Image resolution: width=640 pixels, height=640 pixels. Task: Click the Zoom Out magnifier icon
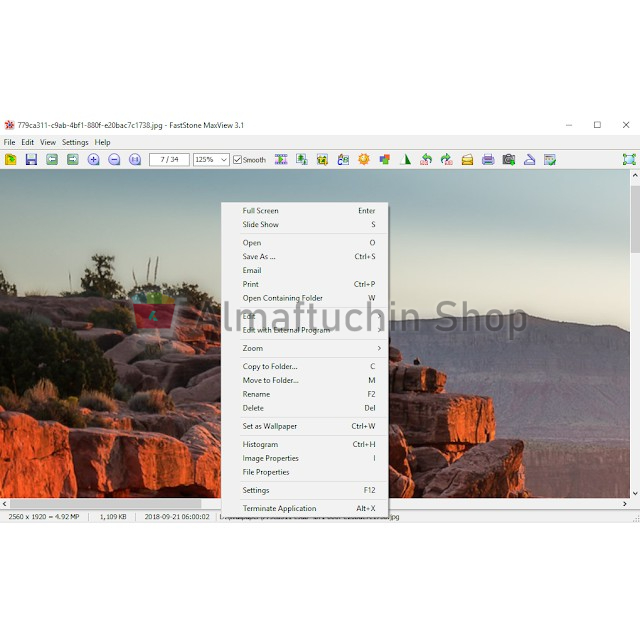pos(114,159)
